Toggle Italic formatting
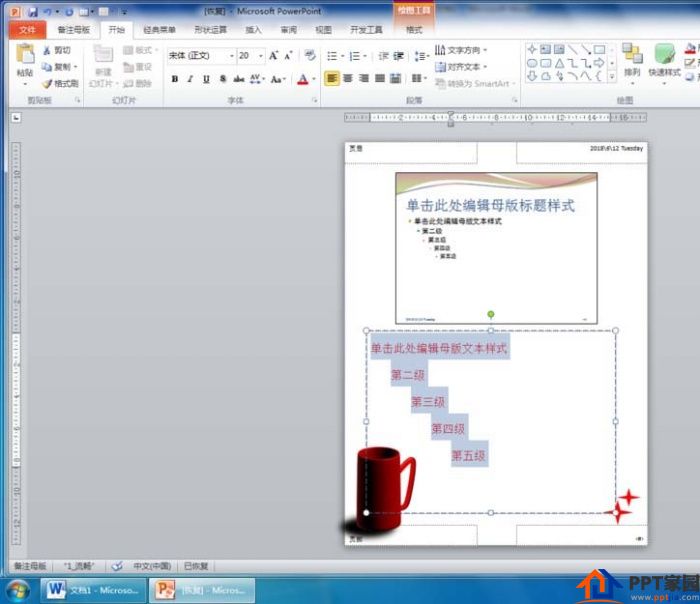Viewport: 700px width, 604px height. pyautogui.click(x=190, y=79)
